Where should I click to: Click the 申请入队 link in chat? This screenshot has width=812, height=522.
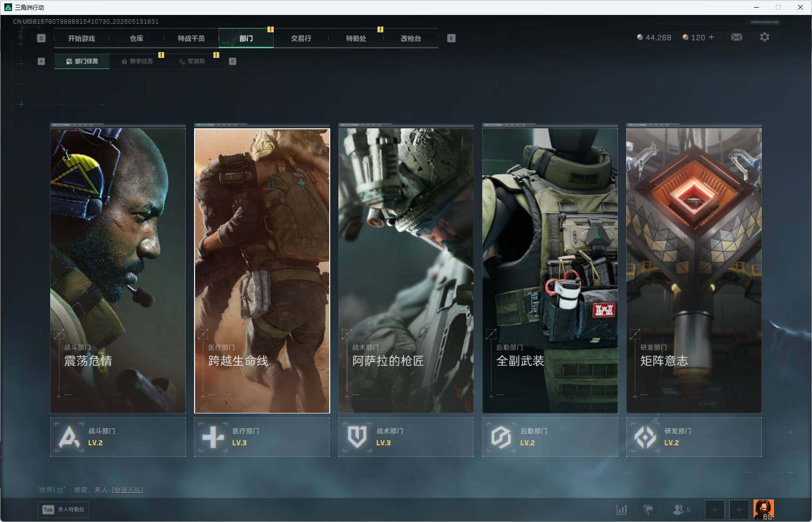(127, 490)
